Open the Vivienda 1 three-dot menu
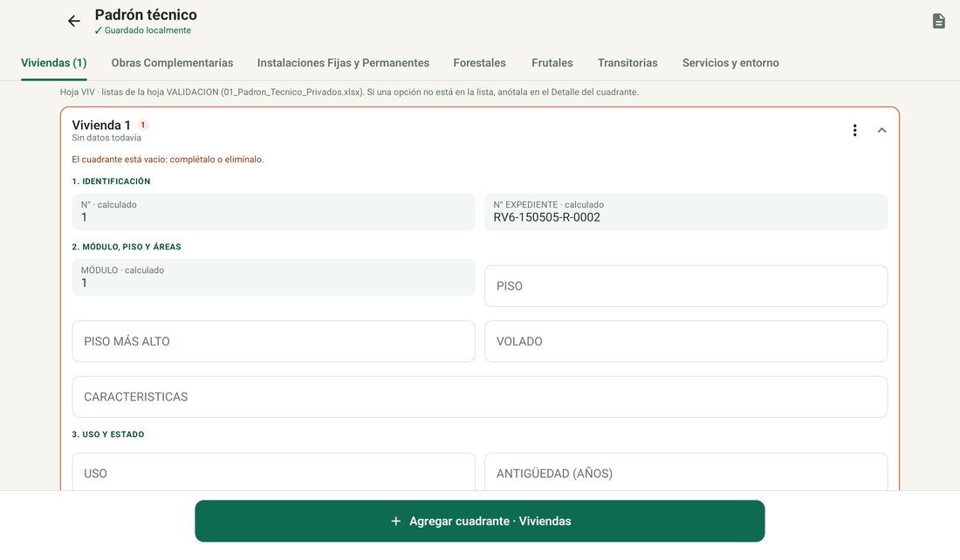The image size is (960, 560). coord(854,130)
